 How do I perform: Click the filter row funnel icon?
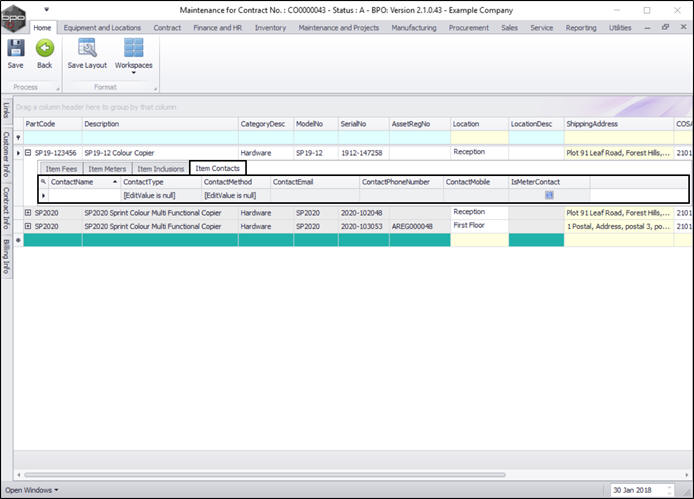tap(18, 138)
